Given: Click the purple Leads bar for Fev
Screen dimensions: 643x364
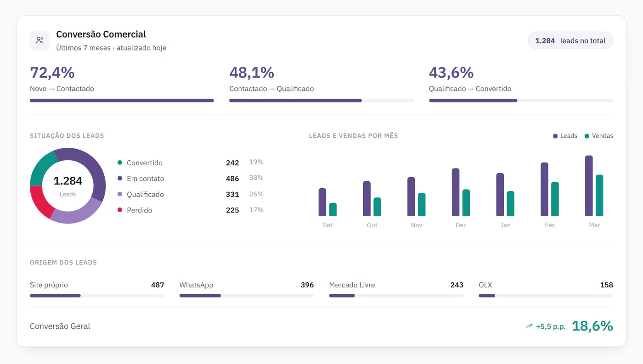Looking at the screenshot, I should click(545, 189).
